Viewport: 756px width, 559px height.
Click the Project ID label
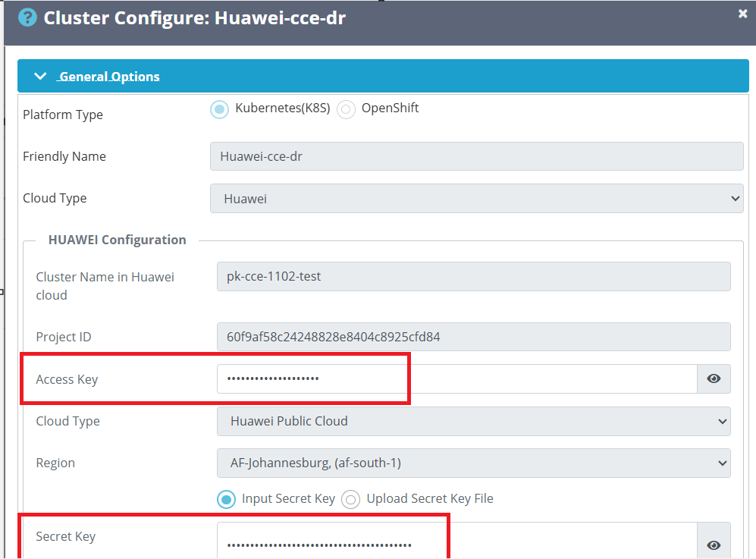(64, 337)
